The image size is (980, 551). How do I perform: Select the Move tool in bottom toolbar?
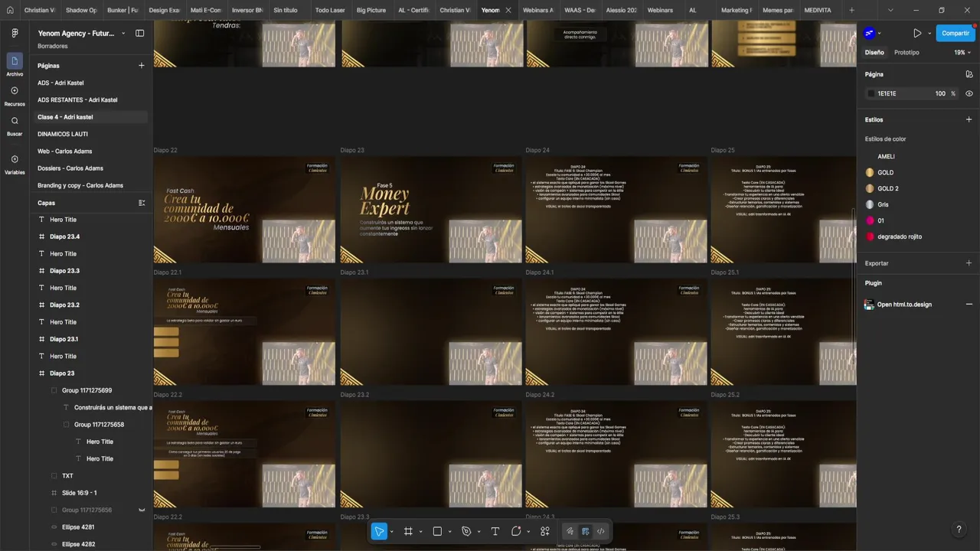pyautogui.click(x=379, y=531)
